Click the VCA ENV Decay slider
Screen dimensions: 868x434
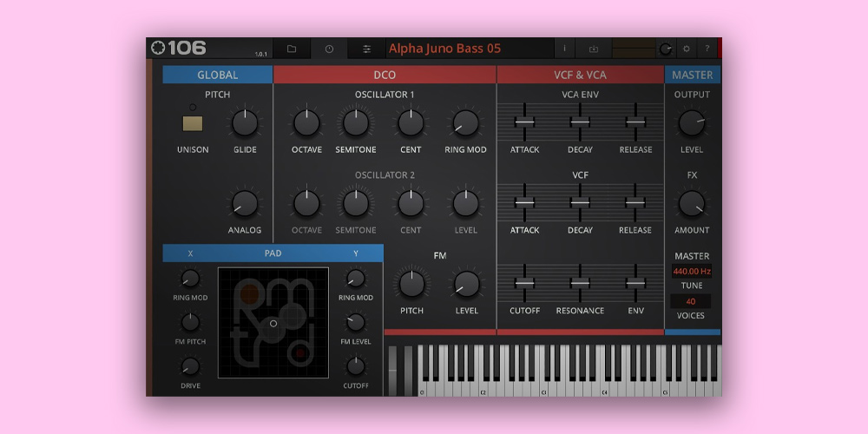point(580,122)
